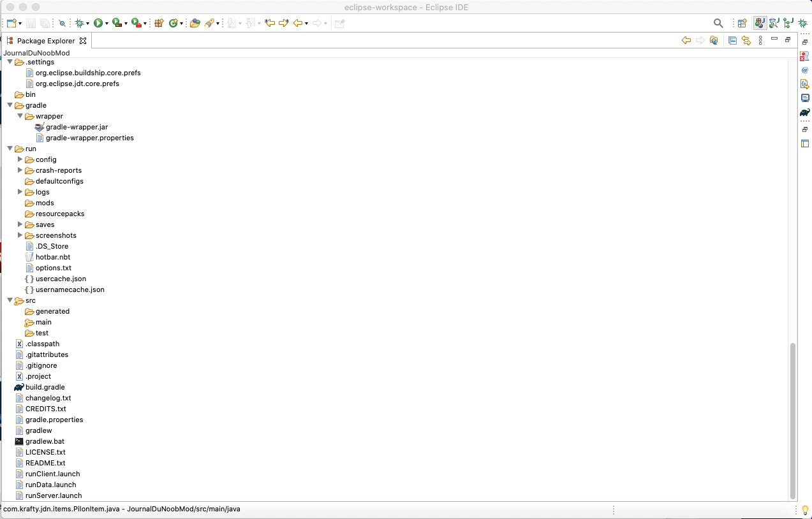Select runClient.launch file
This screenshot has height=519, width=812.
(x=52, y=474)
